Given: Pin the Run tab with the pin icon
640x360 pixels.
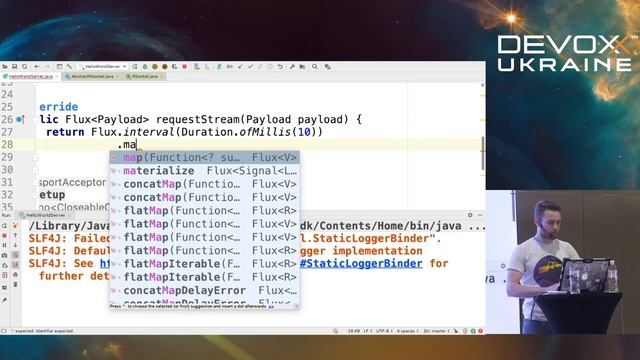Looking at the screenshot, I should click(x=4, y=300).
